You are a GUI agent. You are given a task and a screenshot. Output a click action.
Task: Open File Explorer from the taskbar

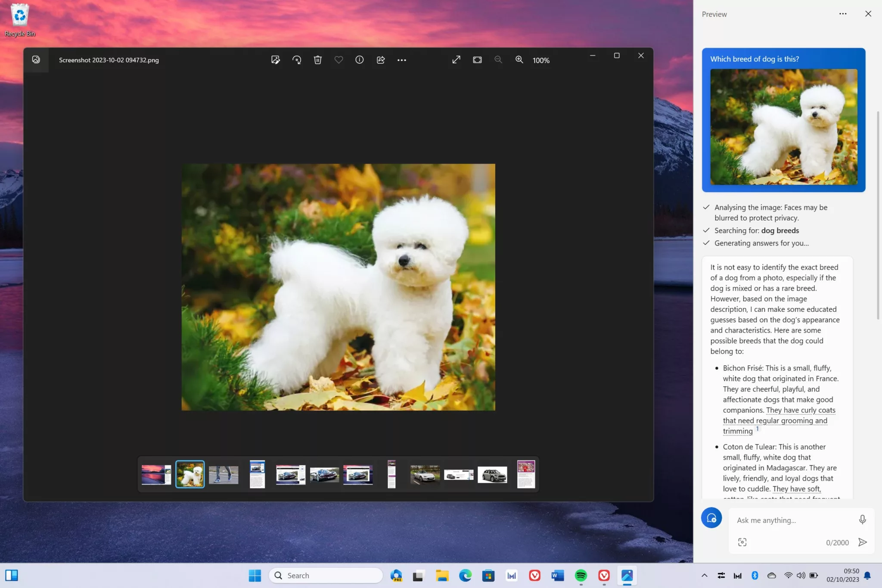442,576
